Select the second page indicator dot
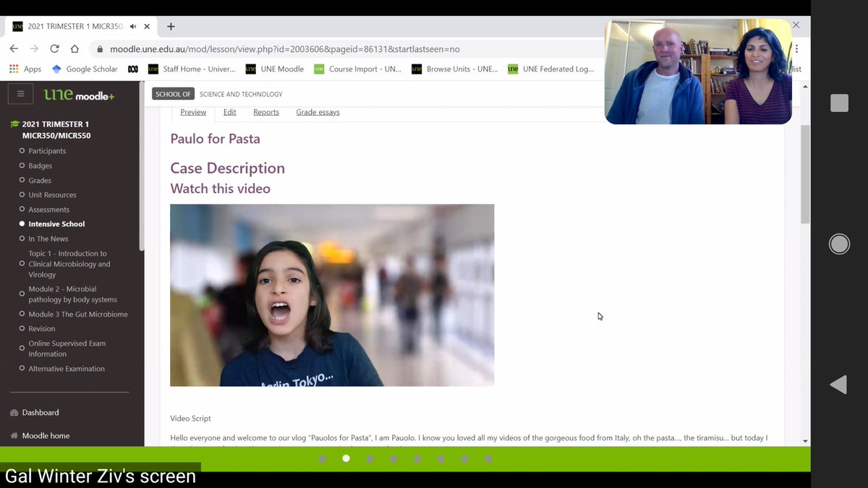The image size is (868, 488). (346, 458)
